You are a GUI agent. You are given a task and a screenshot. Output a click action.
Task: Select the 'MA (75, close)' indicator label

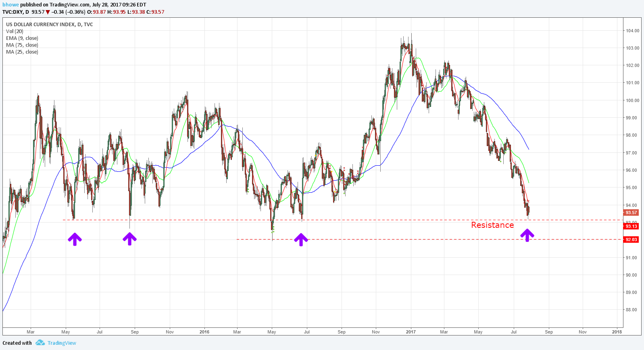click(x=22, y=45)
